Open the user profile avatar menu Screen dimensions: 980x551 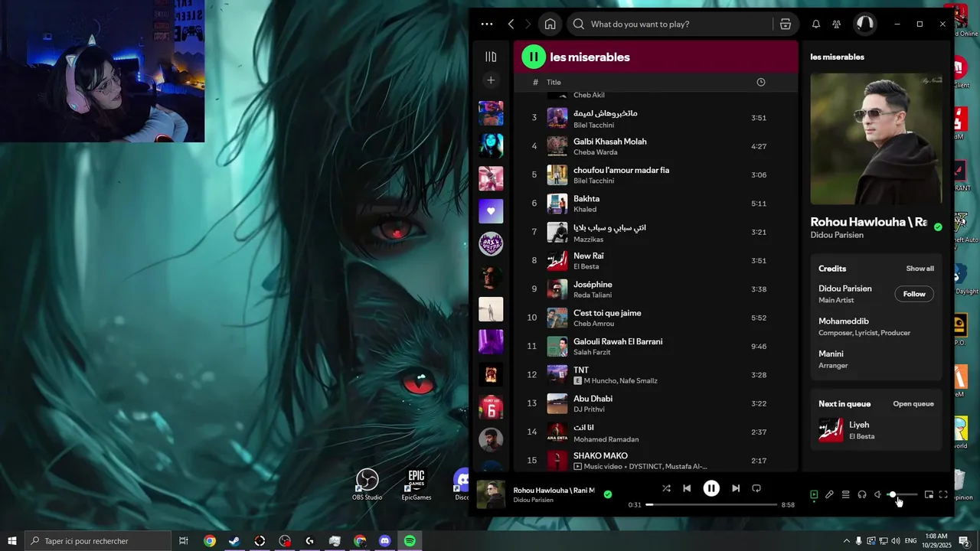point(864,24)
